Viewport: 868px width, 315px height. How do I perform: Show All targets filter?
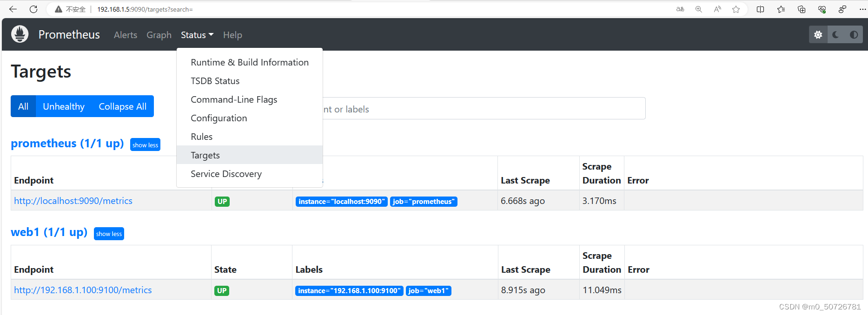tap(23, 106)
